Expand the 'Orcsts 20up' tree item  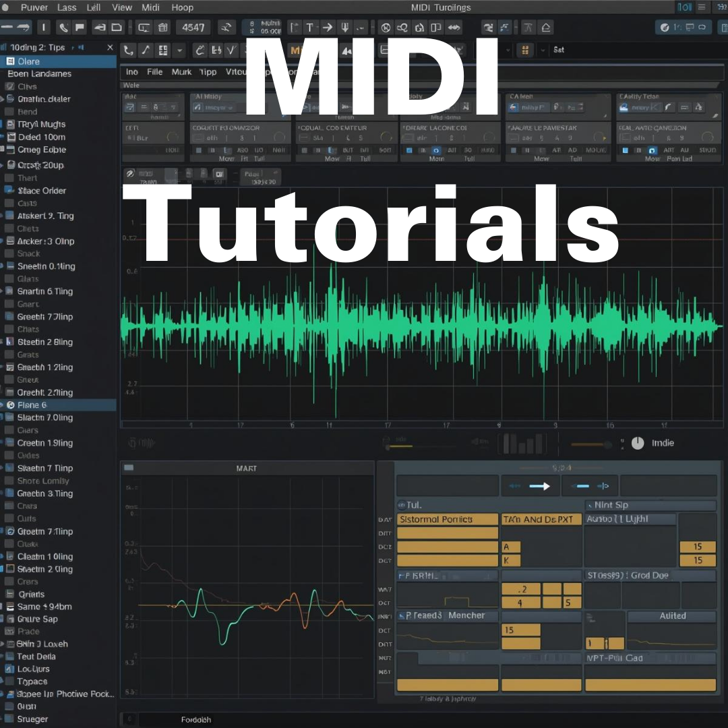[x=3, y=166]
